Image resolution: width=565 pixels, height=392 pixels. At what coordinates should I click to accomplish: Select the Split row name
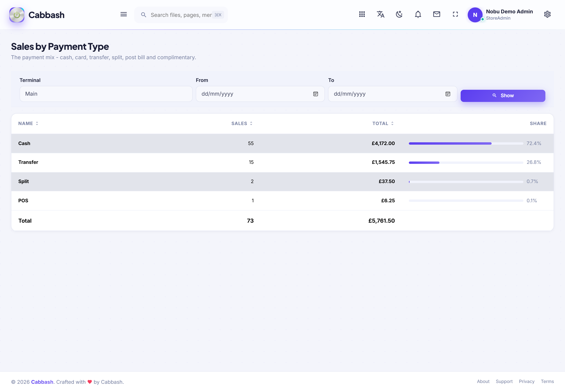(x=23, y=181)
